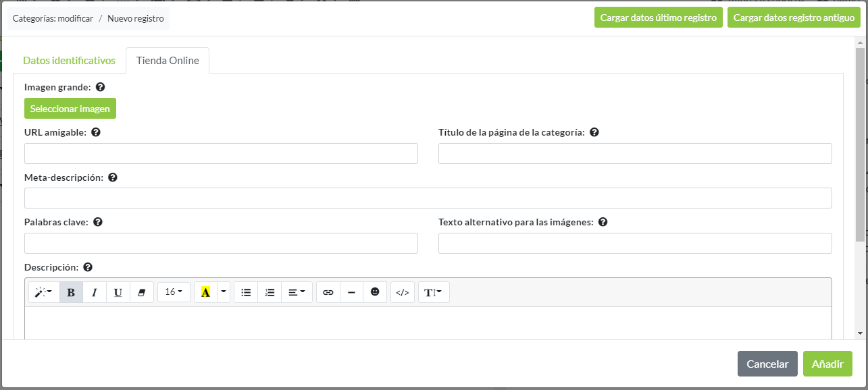Toggle code view in the editor
Image resolution: width=868 pixels, height=390 pixels.
click(403, 292)
